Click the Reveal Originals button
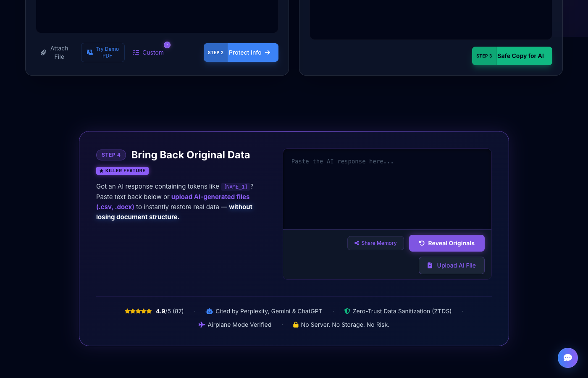Image resolution: width=588 pixels, height=378 pixels. (447, 243)
